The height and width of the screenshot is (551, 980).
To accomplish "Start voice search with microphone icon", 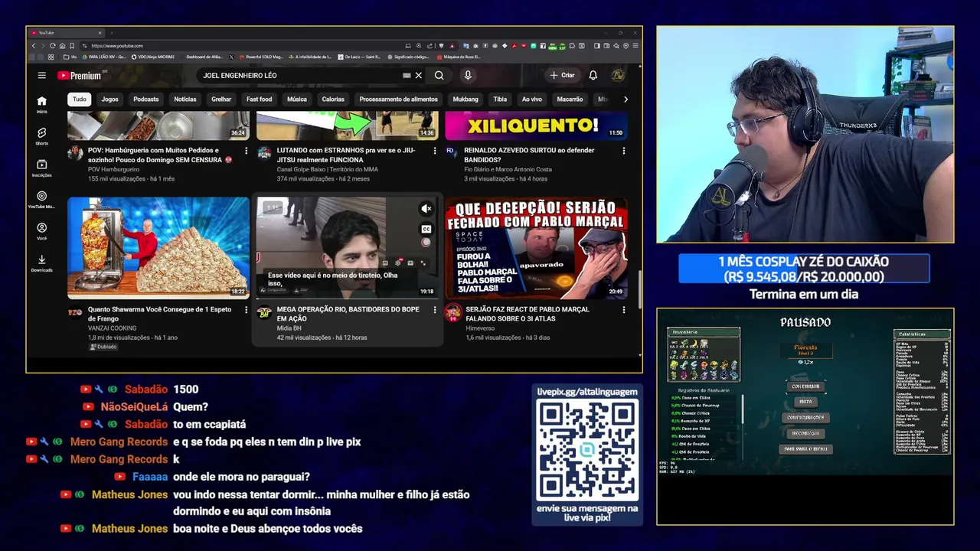I will pyautogui.click(x=468, y=75).
